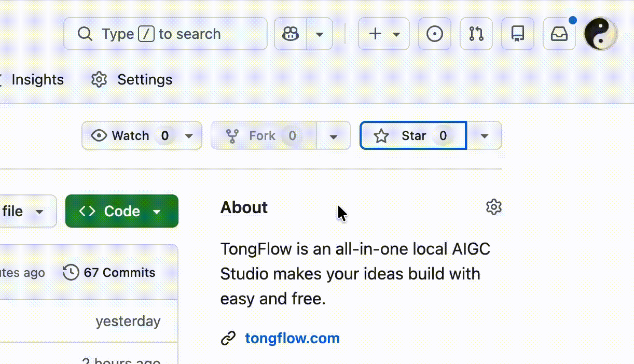Viewport: 634px width, 364px height.
Task: Open Notifications inbox icon
Action: [x=559, y=34]
